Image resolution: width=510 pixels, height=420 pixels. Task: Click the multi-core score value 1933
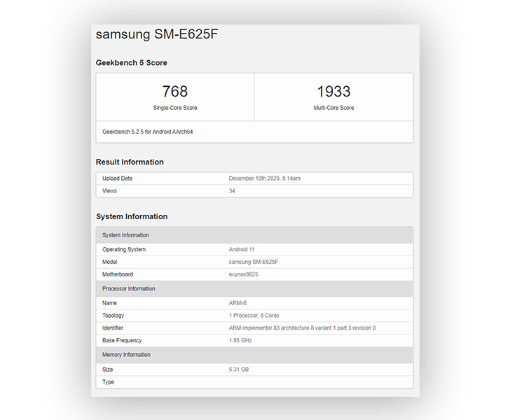coord(333,91)
